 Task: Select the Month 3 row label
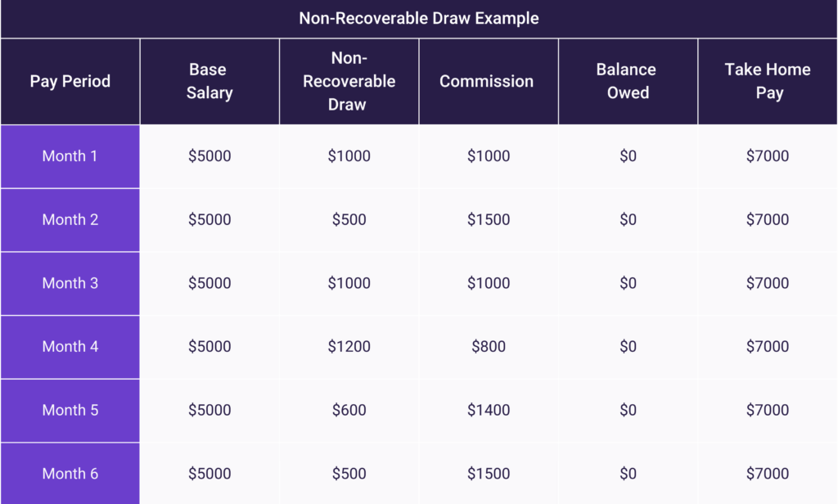pos(70,283)
